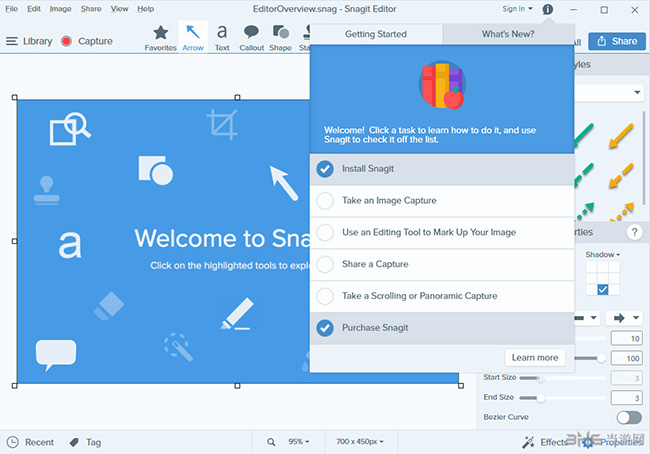Click the eraser icon on canvas

(x=109, y=306)
